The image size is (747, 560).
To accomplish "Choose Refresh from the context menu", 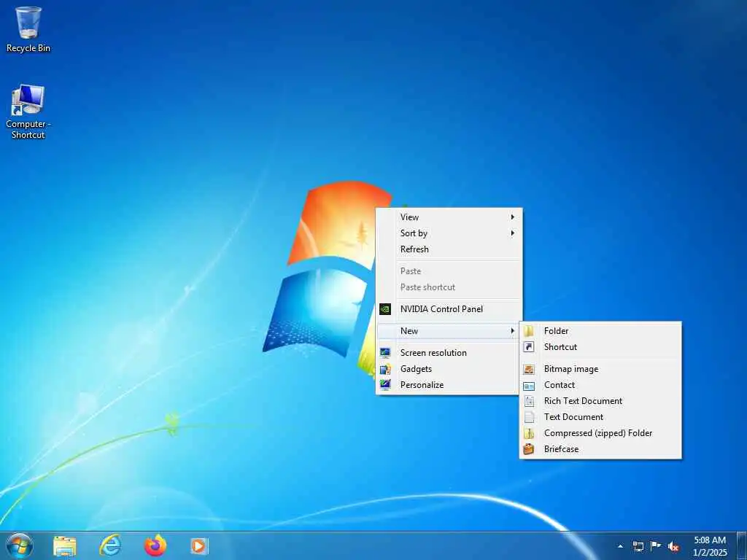I will pyautogui.click(x=449, y=249).
